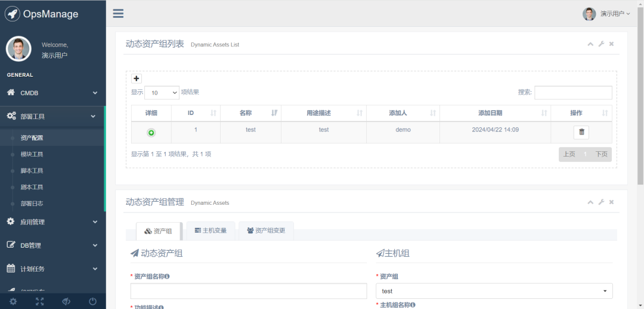Open the results per page dropdown

[162, 93]
